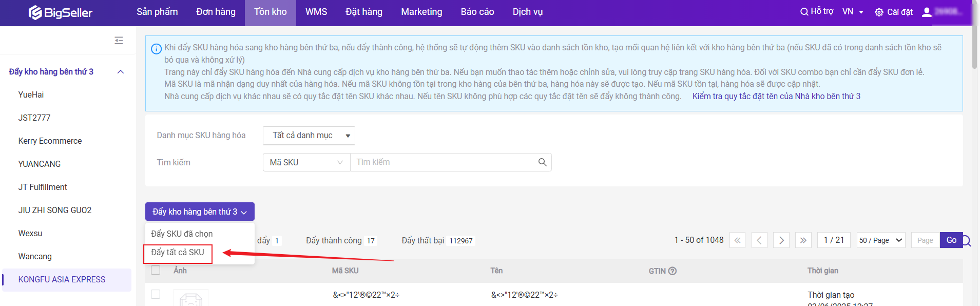Open the Marketing menu
Image resolution: width=980 pixels, height=306 pixels.
click(421, 12)
